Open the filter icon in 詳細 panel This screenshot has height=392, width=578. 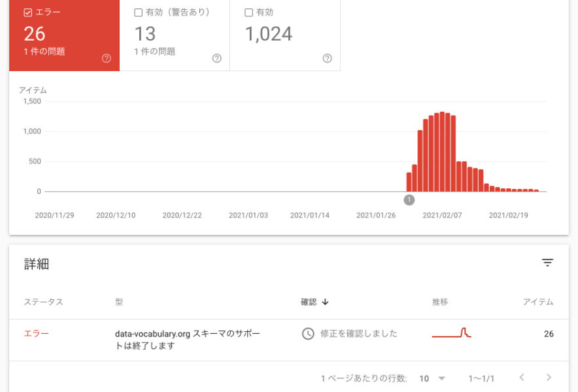547,263
